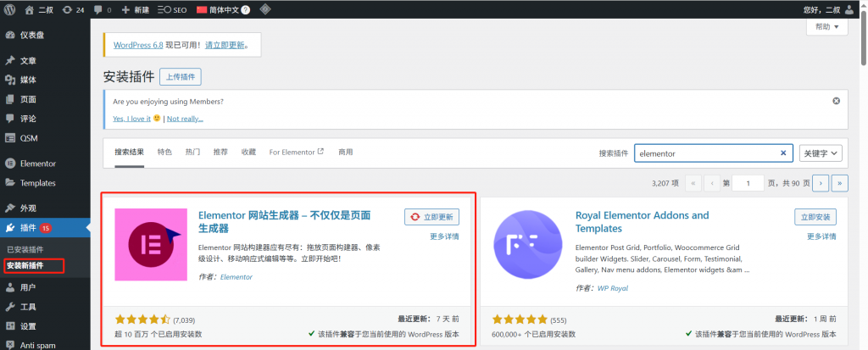
Task: Open the SEO toolbar item
Action: pyautogui.click(x=172, y=9)
